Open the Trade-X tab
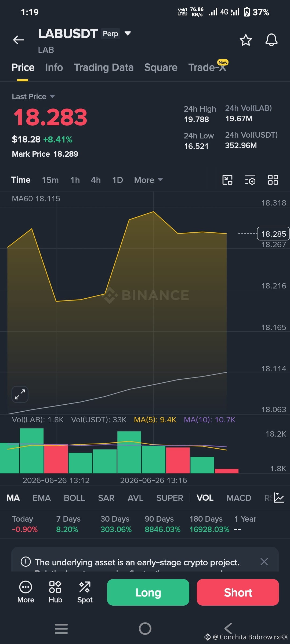Viewport: 290px width, 644px height. click(207, 67)
